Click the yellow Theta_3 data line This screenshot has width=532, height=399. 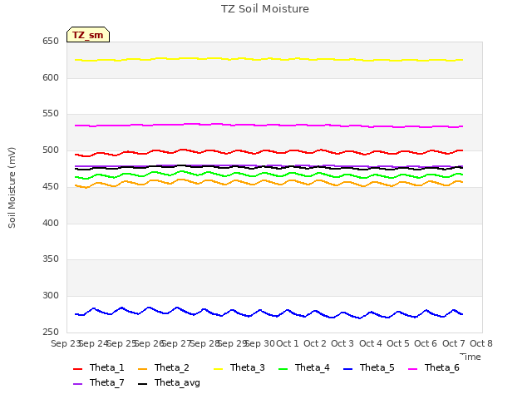coord(269,59)
